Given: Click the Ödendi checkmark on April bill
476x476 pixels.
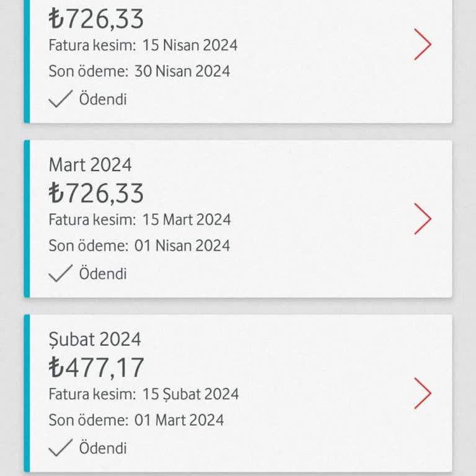Looking at the screenshot, I should click(x=60, y=99).
